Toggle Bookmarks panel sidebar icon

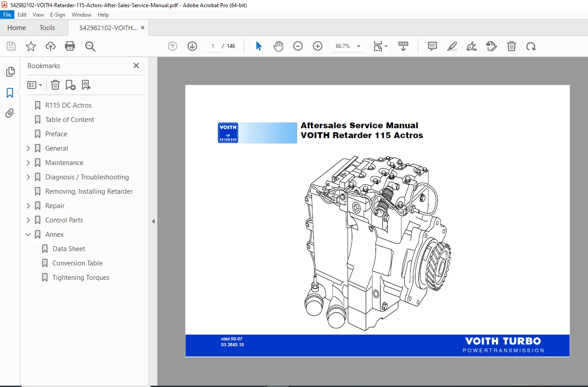coord(10,93)
